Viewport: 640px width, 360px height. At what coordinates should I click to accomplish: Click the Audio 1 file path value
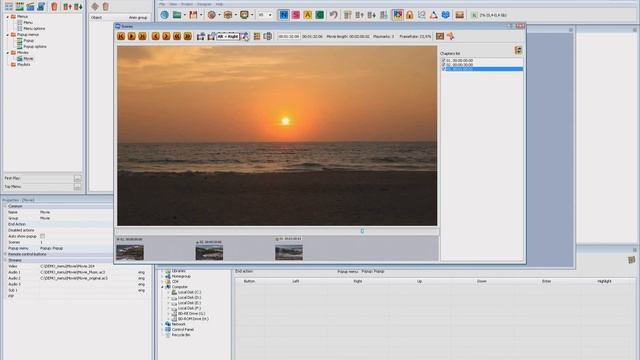pos(73,272)
